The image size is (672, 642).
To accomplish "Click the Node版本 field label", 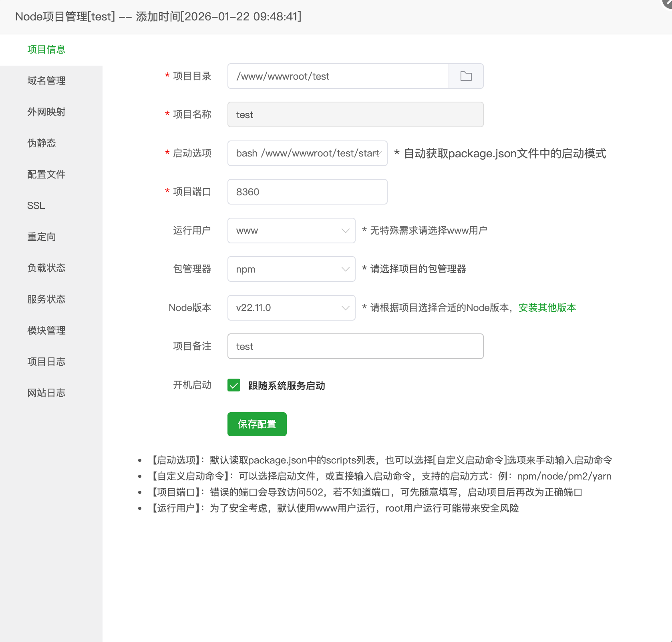I will (x=190, y=308).
